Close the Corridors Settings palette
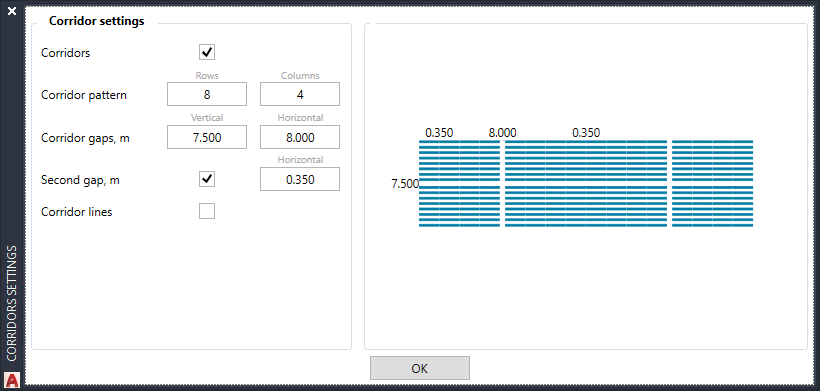Viewport: 820px width, 391px height. pos(12,11)
